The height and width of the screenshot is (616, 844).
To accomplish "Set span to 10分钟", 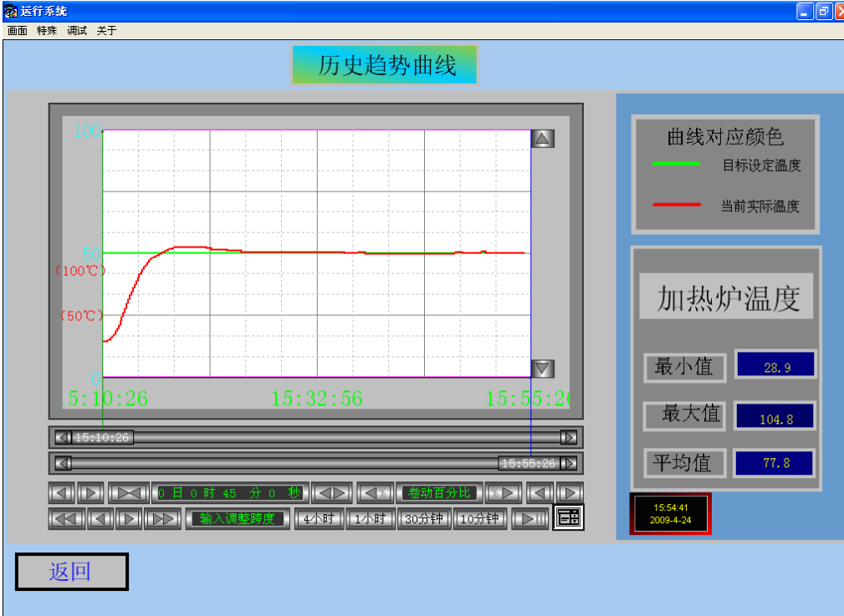I will 479,518.
